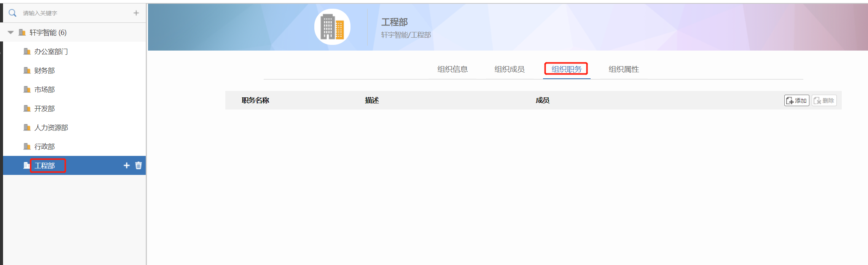868x265 pixels.
Task: Click the search magnifier icon
Action: tap(13, 13)
